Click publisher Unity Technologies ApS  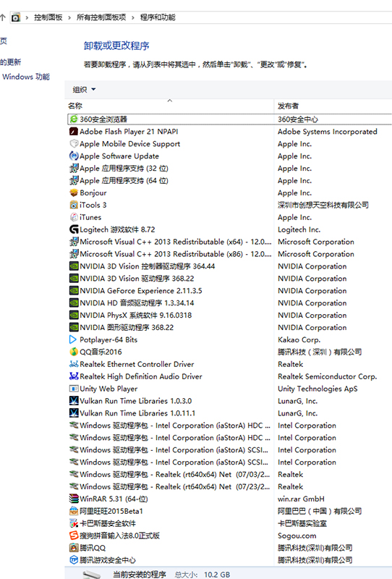pyautogui.click(x=318, y=389)
